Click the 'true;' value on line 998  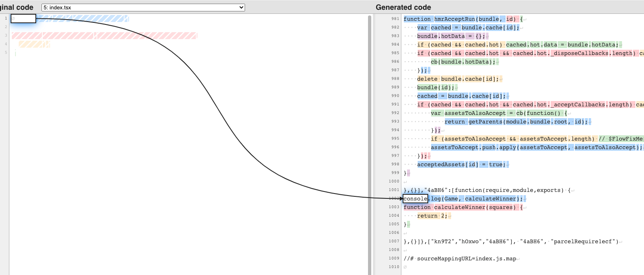tap(497, 165)
